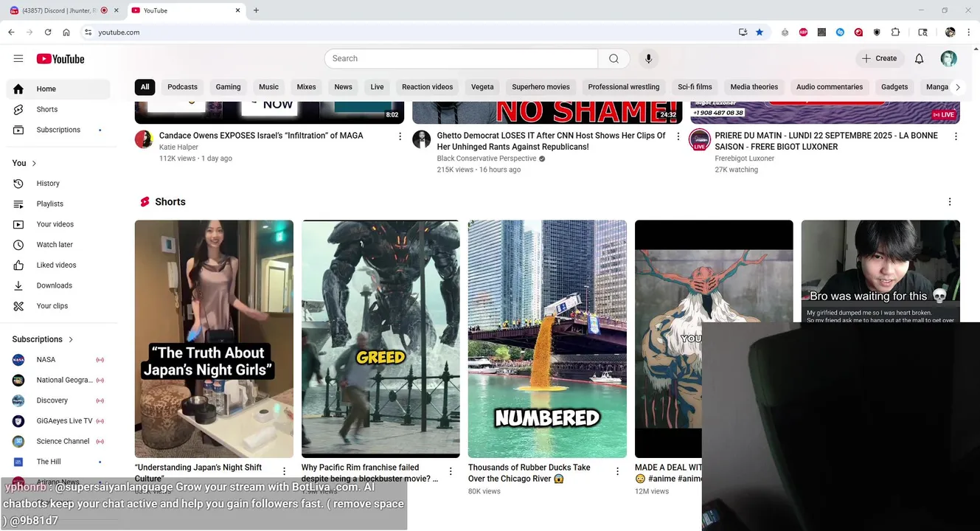Screen dimensions: 980x531
Task: Go back with browser back arrow
Action: 11,32
